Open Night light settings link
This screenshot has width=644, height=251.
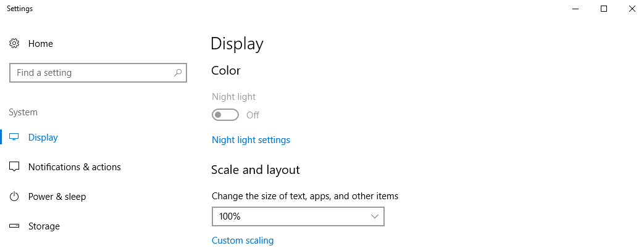(251, 140)
